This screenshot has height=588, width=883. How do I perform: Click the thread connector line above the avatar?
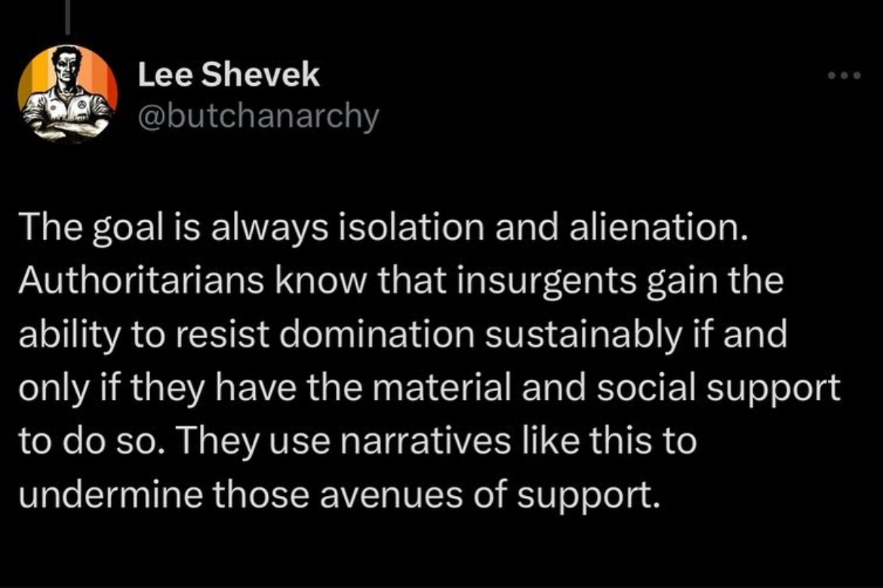(67, 17)
